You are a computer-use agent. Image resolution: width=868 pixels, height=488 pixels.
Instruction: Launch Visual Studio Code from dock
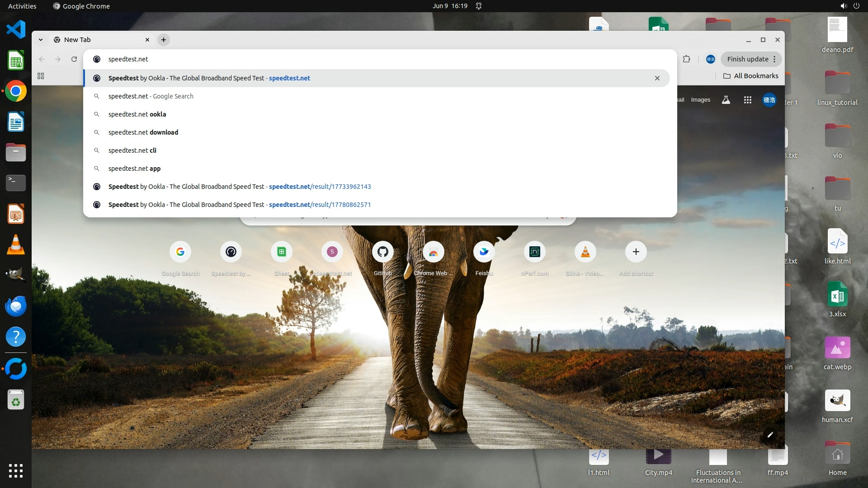click(x=16, y=30)
